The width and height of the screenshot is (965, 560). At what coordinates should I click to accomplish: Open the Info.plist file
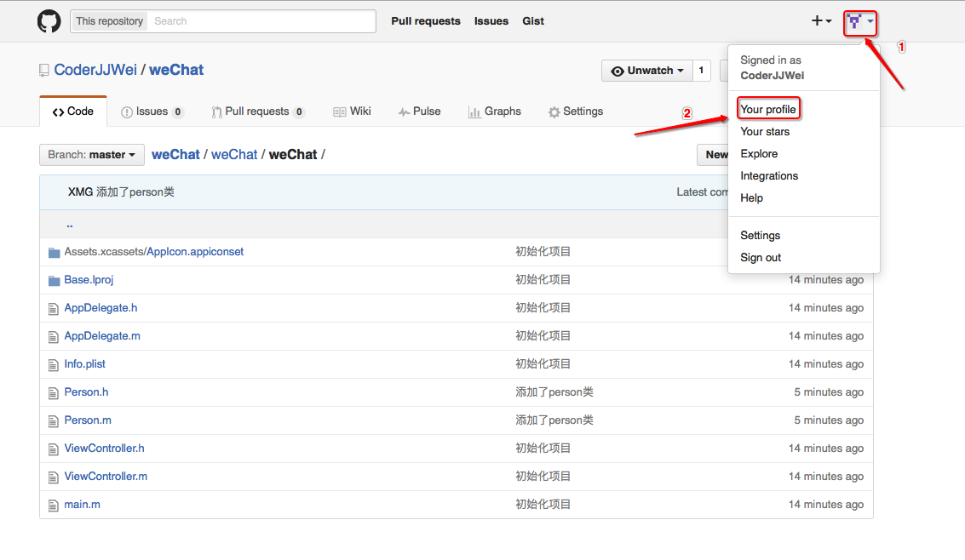(x=85, y=364)
